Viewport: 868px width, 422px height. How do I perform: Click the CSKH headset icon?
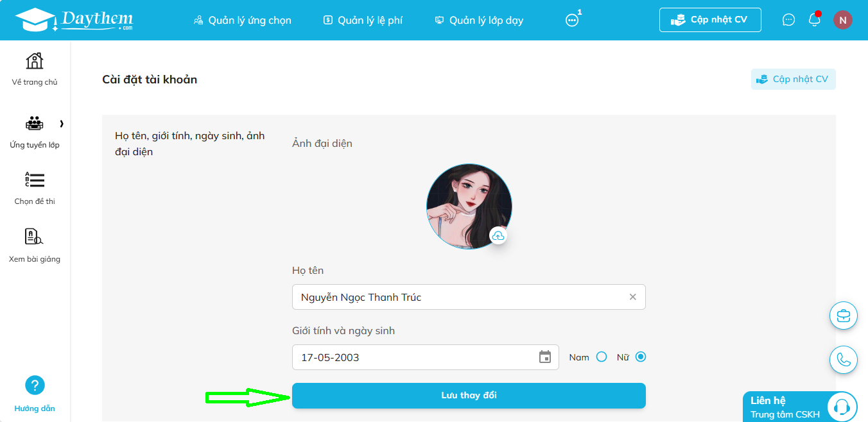(842, 407)
